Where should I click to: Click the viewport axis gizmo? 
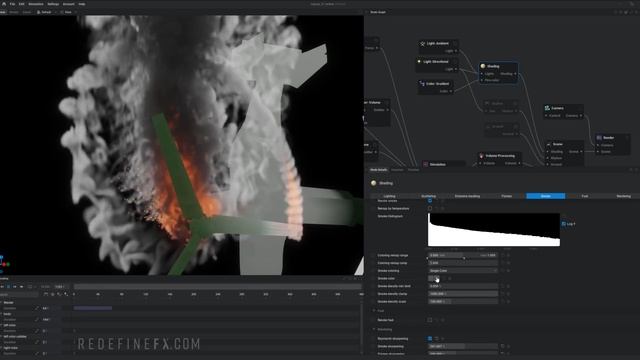click(x=4, y=263)
